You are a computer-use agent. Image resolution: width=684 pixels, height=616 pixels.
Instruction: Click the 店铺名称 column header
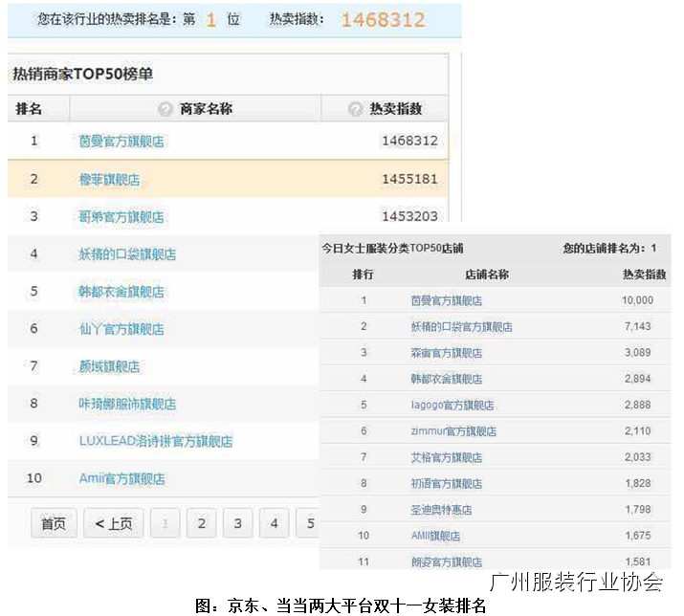[487, 275]
